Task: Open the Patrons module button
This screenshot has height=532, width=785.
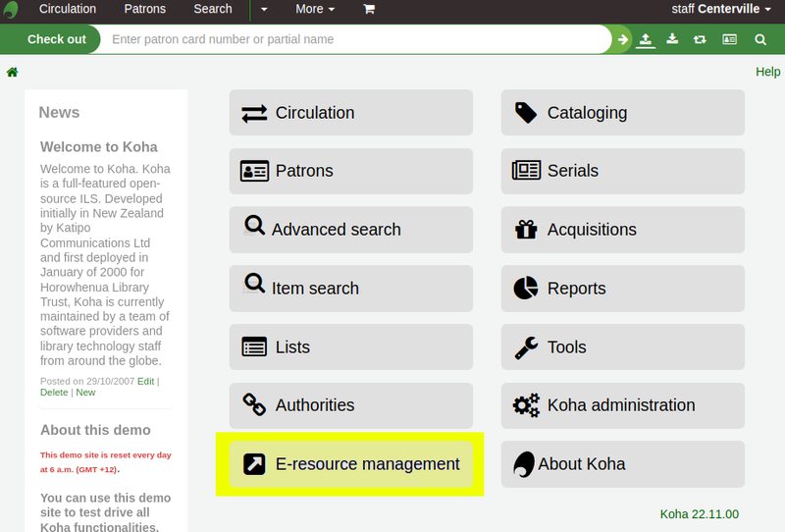Action: tap(351, 172)
